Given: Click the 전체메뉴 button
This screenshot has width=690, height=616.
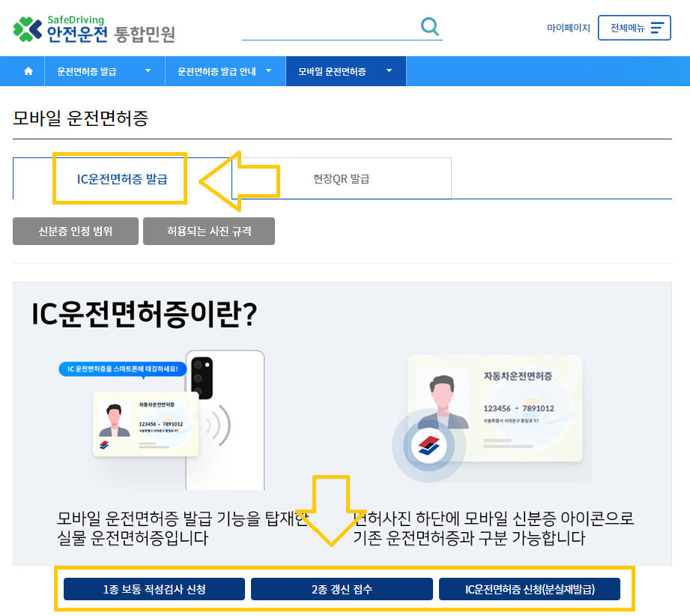Looking at the screenshot, I should click(x=634, y=27).
